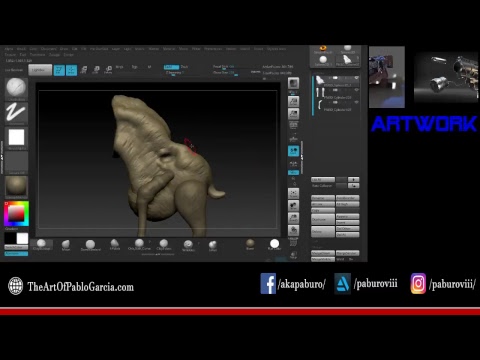
Task: Pick the Scale transform icon
Action: click(96, 70)
